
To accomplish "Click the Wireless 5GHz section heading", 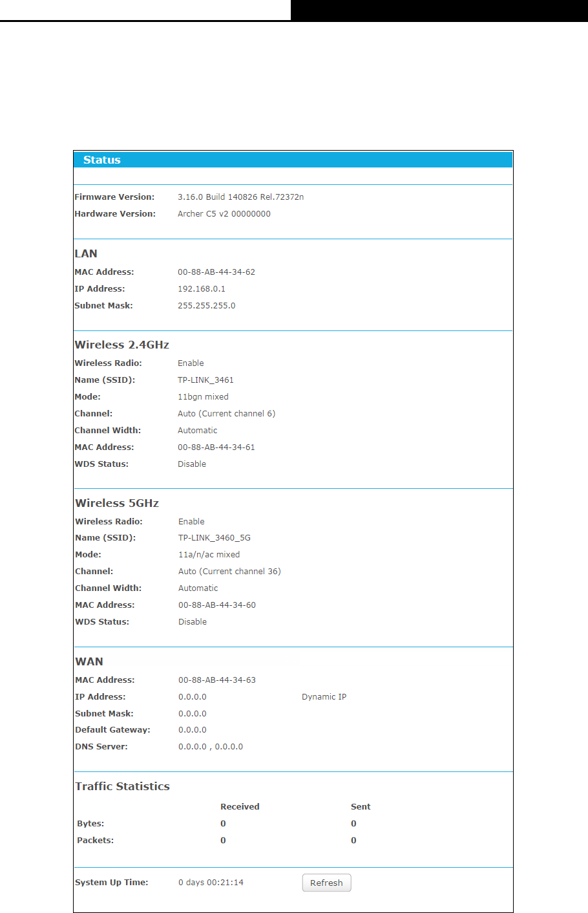I will tap(117, 503).
